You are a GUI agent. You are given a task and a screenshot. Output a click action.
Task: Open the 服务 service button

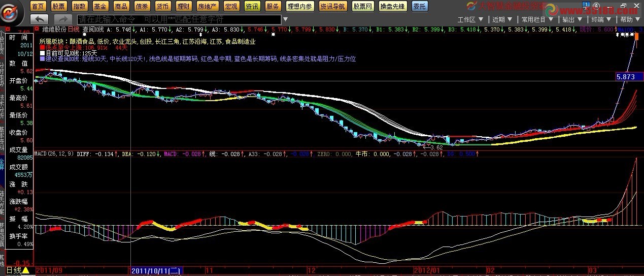pos(273,6)
